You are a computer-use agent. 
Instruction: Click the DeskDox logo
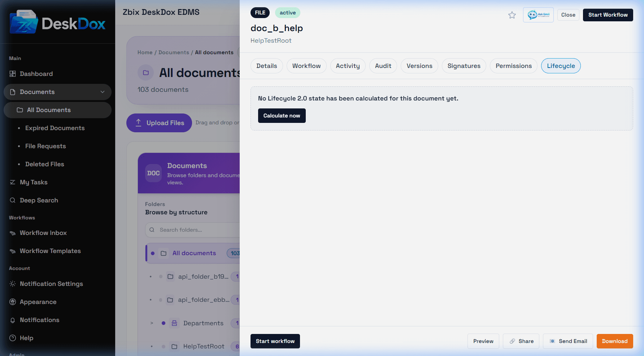pos(57,22)
